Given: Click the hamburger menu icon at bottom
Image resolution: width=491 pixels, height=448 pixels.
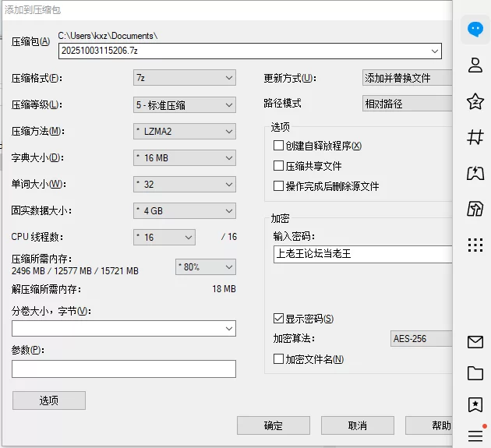Looking at the screenshot, I should tap(475, 436).
